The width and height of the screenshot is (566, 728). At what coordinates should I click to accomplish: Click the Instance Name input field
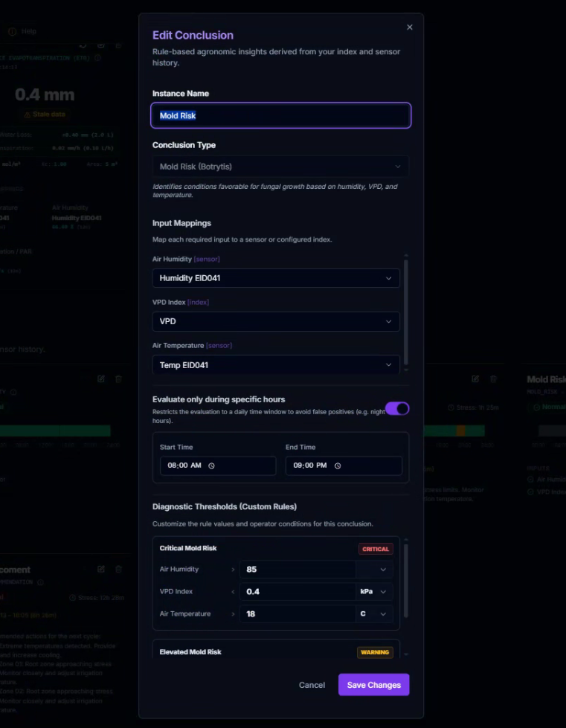coord(281,115)
